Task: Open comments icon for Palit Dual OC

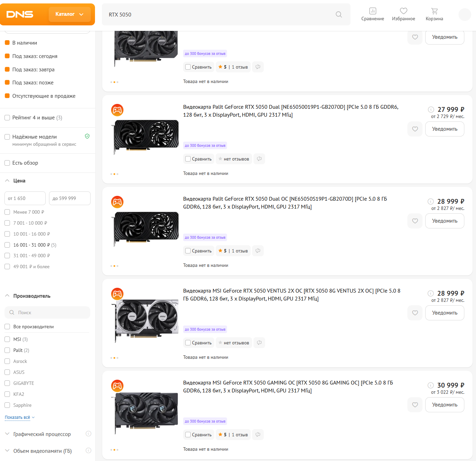Action: (258, 251)
